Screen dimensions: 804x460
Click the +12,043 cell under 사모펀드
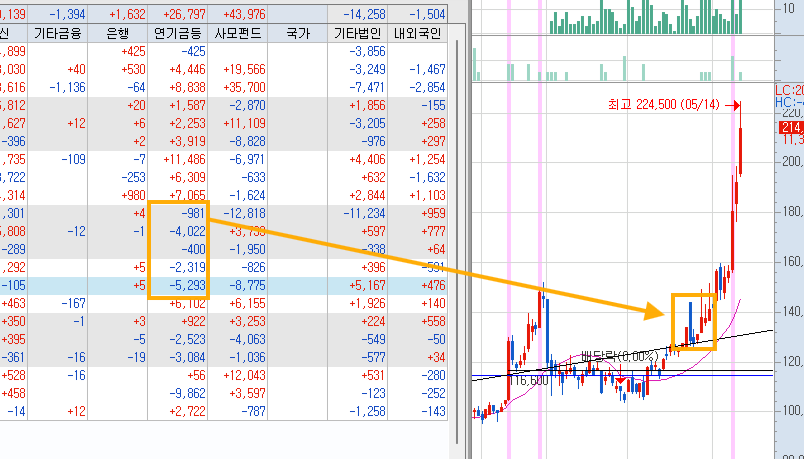(x=244, y=375)
